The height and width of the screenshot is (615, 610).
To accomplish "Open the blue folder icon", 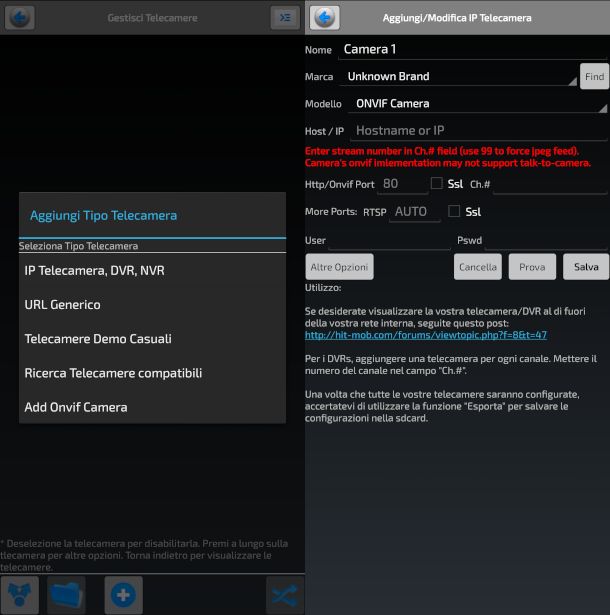I will (66, 595).
